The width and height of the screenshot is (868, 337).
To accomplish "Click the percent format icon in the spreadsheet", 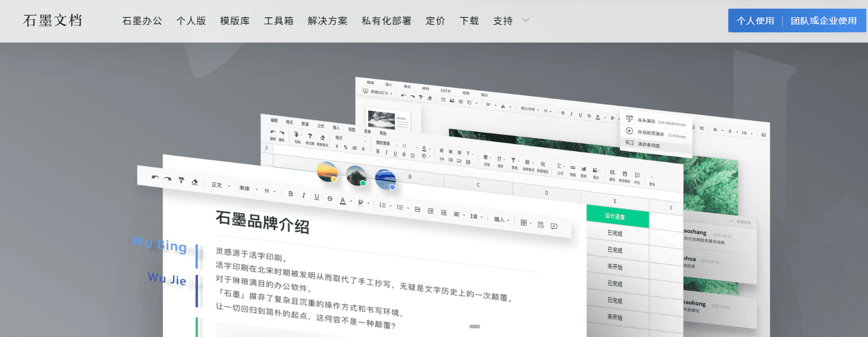I will pos(346,147).
